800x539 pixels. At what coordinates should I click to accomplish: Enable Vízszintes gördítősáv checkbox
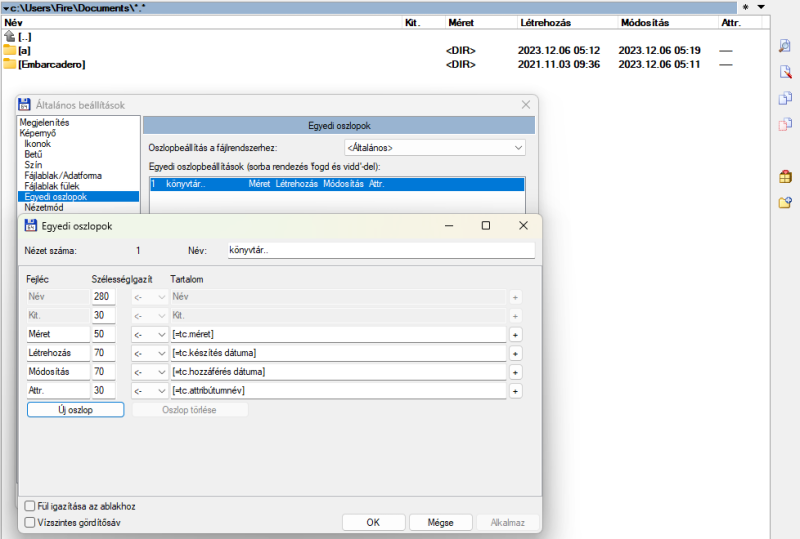pos(30,522)
